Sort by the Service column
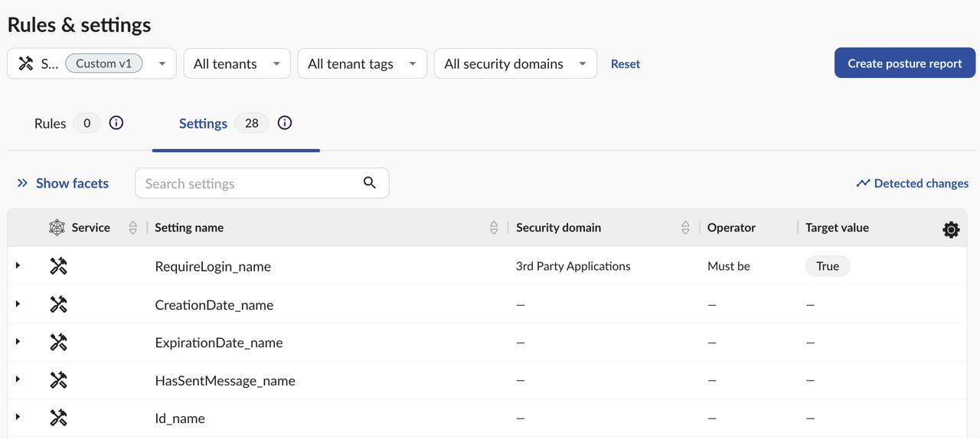The height and width of the screenshot is (439, 980). coord(133,228)
